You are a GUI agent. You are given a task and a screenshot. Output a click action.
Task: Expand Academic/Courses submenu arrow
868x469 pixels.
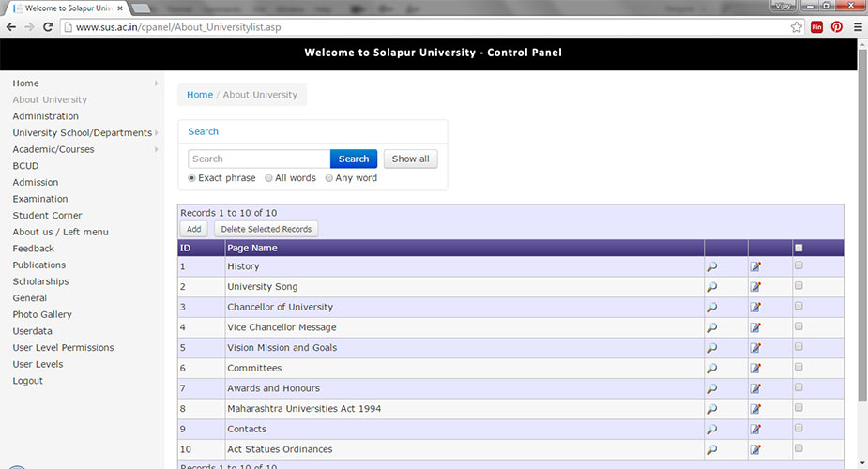156,149
